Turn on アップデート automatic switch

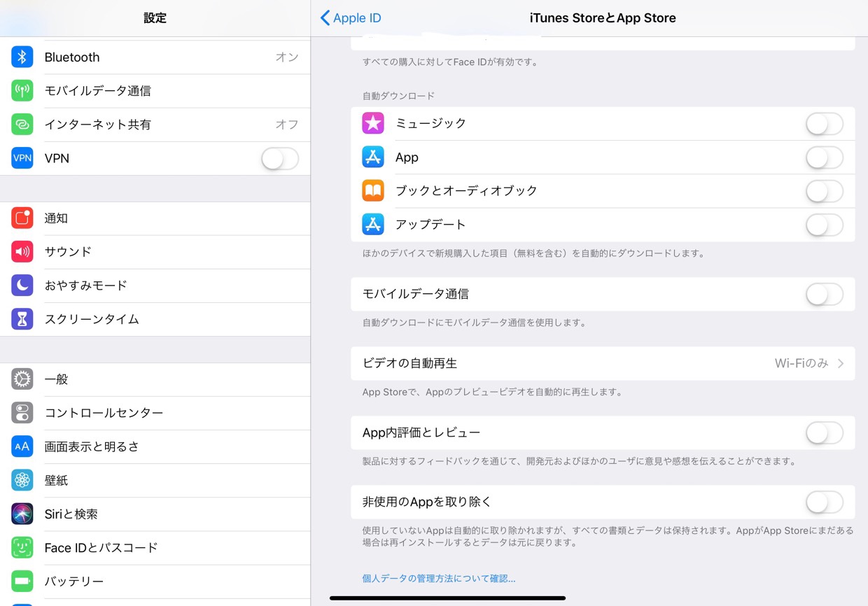tap(825, 225)
